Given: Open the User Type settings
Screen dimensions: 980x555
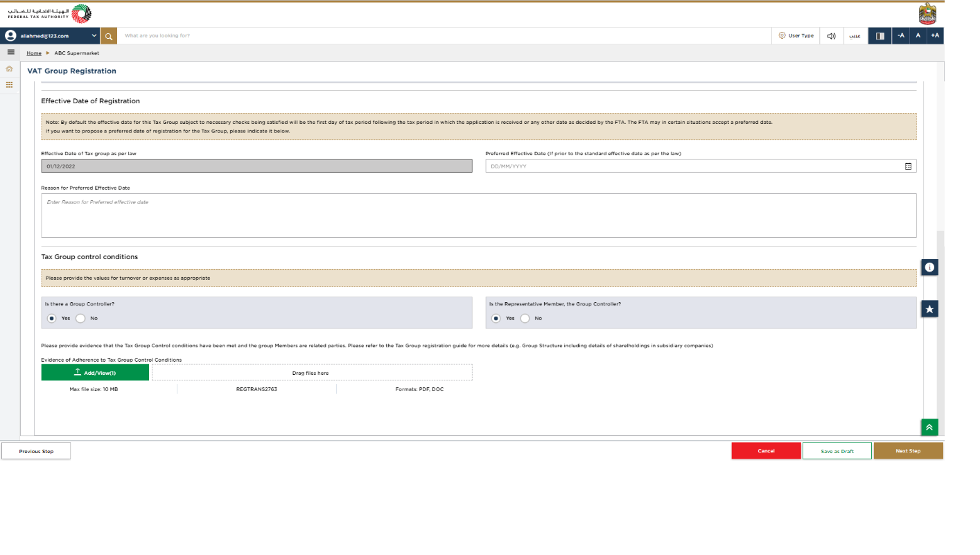Looking at the screenshot, I should 796,36.
